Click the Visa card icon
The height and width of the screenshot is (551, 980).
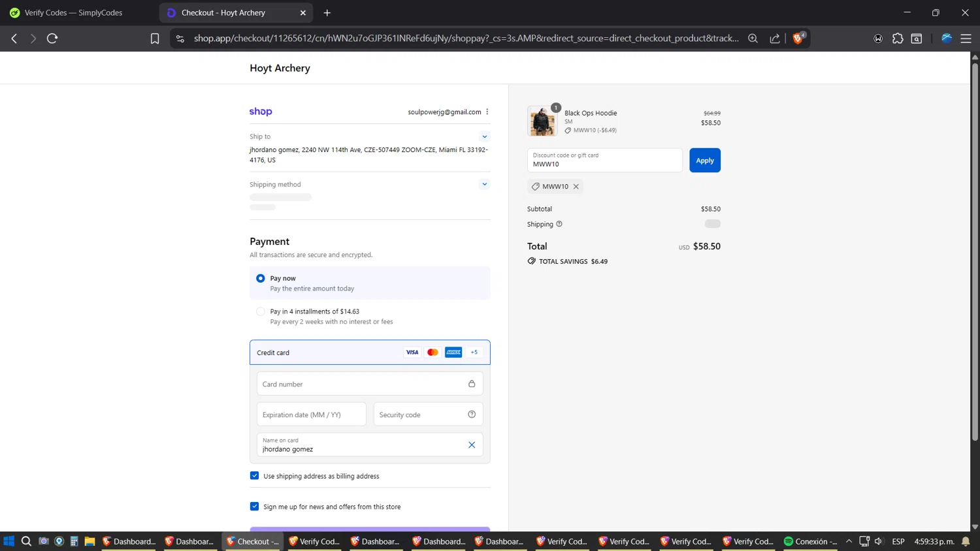(412, 353)
